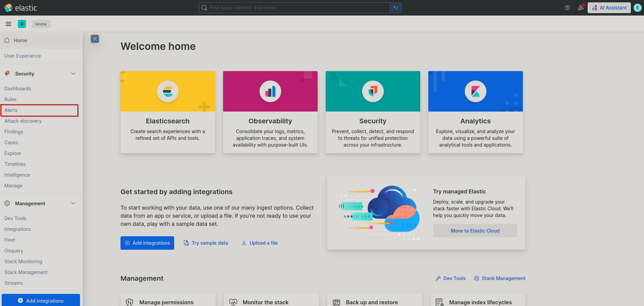Screen dimensions: 644x306
Task: Open Monitor the stack card
Action: 271,300
